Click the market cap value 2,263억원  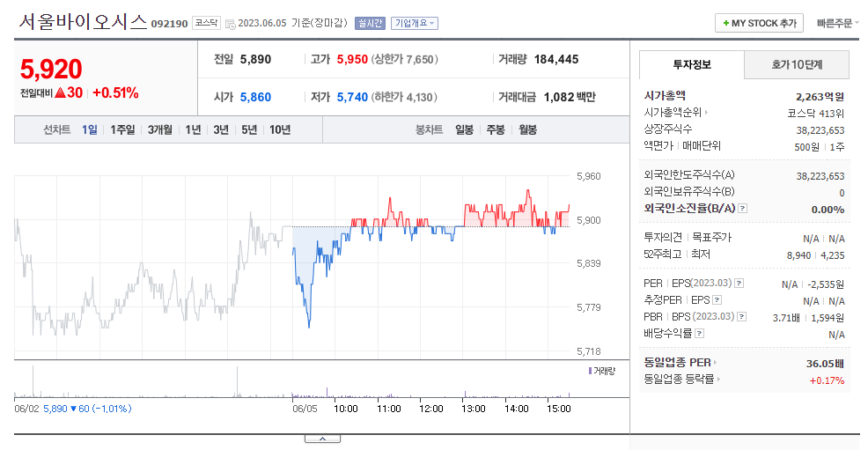tap(820, 97)
